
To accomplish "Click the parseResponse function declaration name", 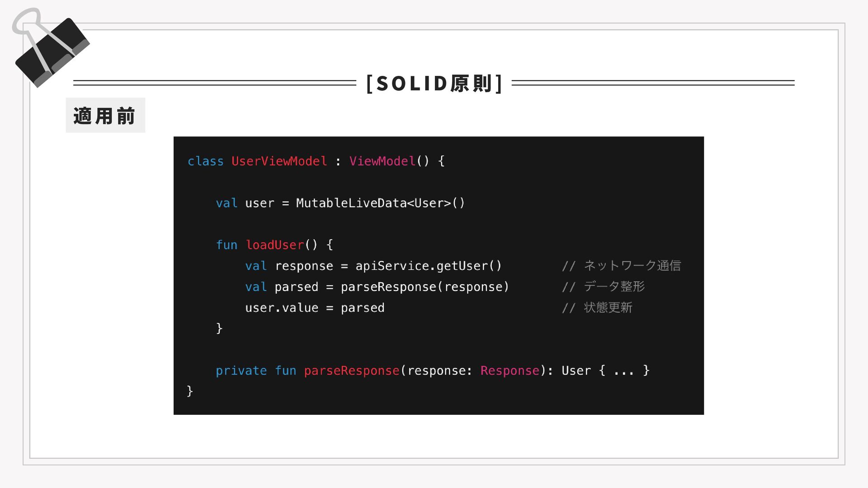I will click(x=351, y=371).
